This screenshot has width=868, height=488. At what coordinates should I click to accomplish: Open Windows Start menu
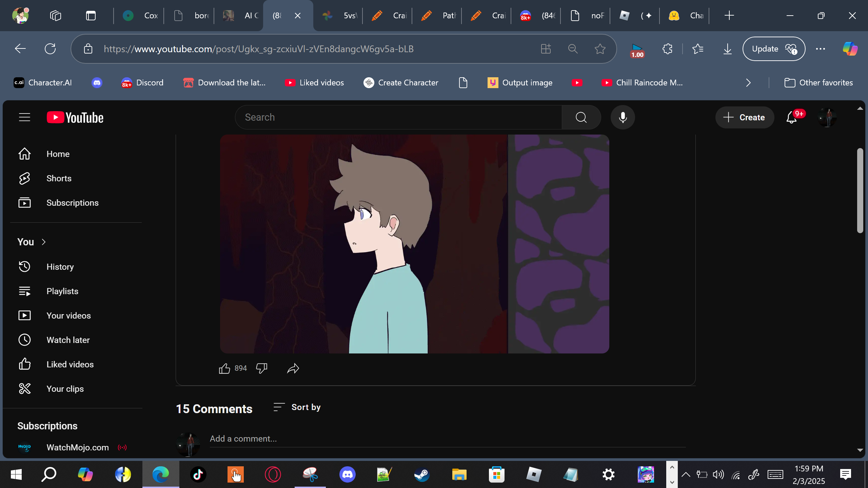(16, 474)
